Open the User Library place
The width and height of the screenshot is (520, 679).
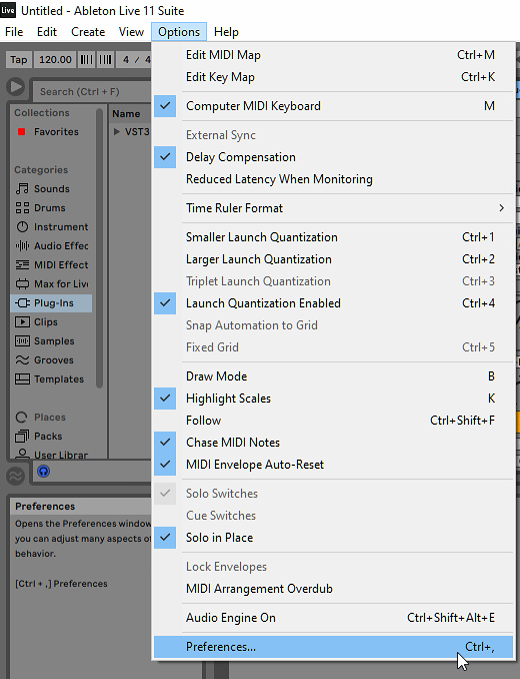pyautogui.click(x=52, y=455)
